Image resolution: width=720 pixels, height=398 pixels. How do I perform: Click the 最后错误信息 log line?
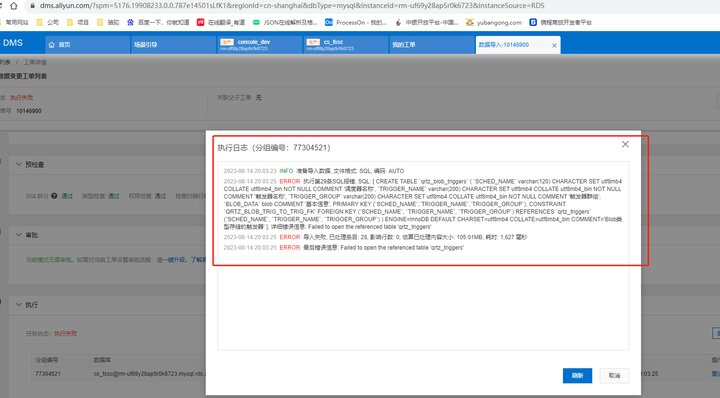[x=343, y=247]
